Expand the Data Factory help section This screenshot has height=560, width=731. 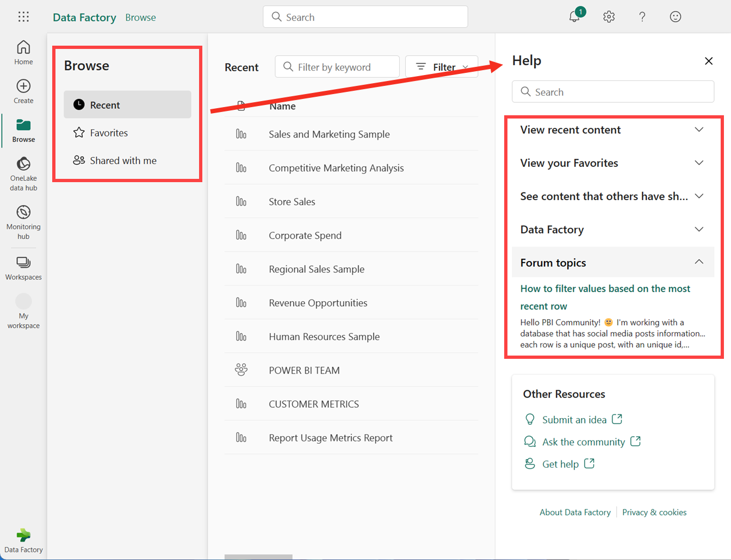[x=613, y=229]
